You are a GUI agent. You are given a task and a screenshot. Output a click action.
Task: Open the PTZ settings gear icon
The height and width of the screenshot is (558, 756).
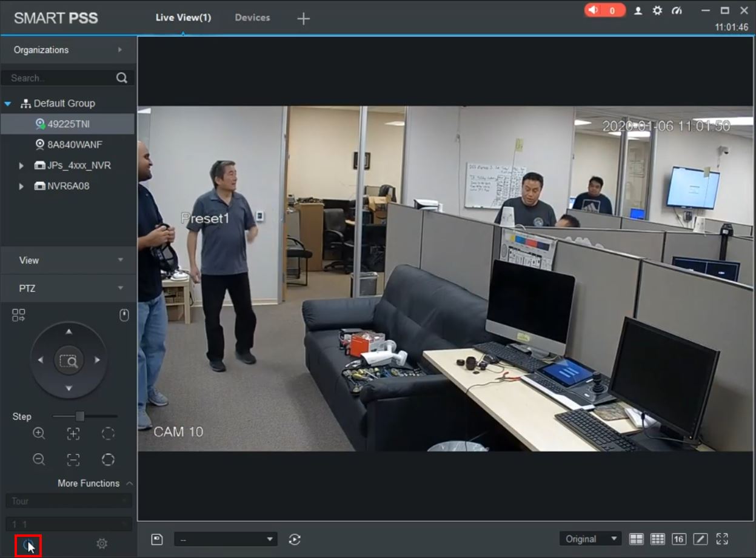pos(102,543)
